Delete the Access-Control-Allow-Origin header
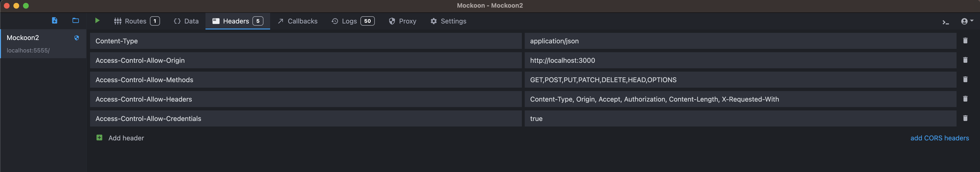 (x=965, y=60)
